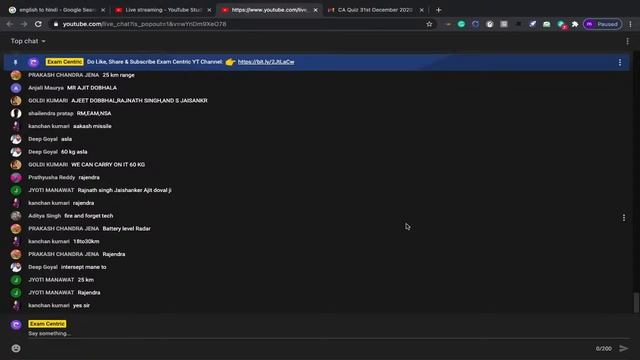The width and height of the screenshot is (640, 360).
Task: Go forward in browser history
Action: click(x=24, y=24)
